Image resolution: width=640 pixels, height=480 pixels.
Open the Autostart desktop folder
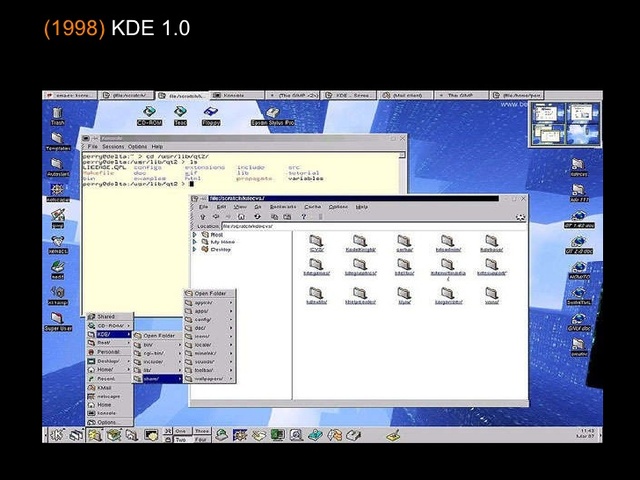point(58,167)
